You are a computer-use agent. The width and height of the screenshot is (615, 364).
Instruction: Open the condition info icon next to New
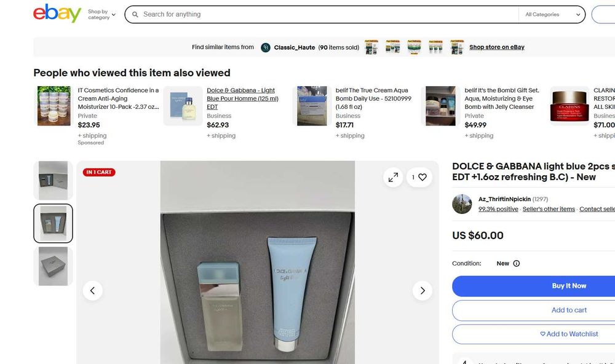(x=517, y=264)
